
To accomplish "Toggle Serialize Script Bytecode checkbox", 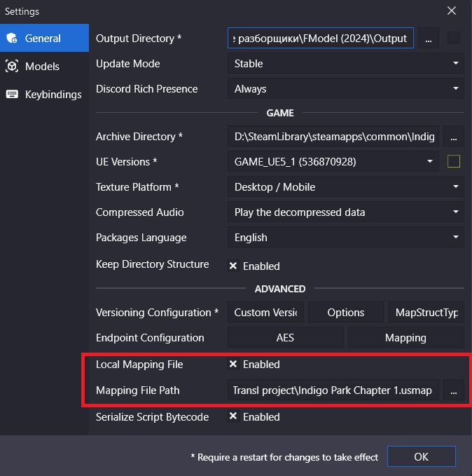I will [x=233, y=417].
